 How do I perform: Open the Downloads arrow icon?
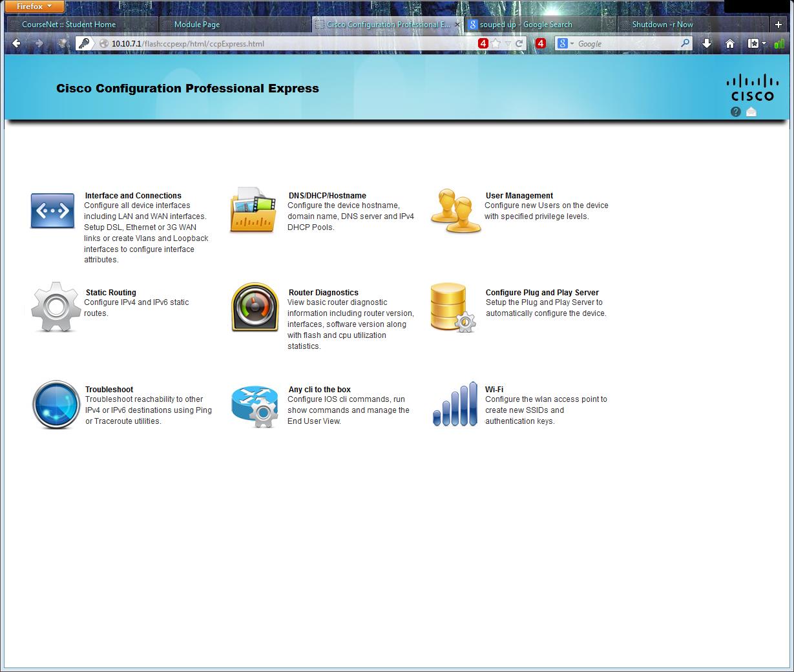707,43
